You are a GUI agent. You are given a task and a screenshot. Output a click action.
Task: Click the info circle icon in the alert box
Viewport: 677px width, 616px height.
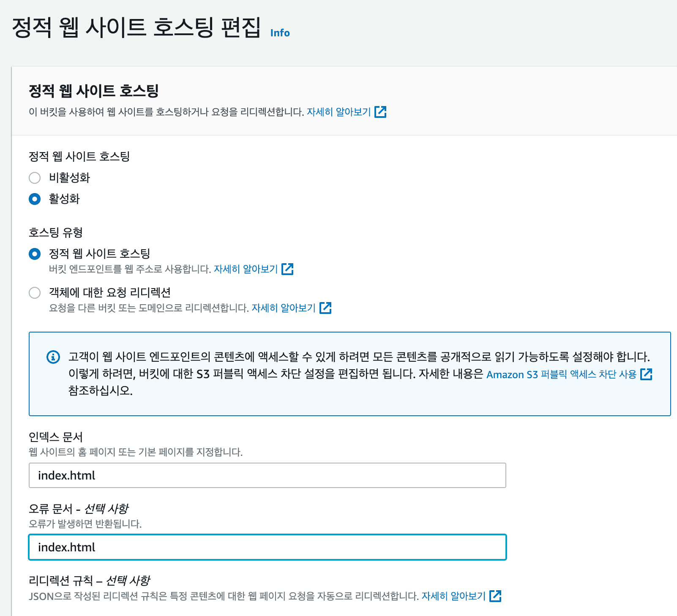[53, 357]
